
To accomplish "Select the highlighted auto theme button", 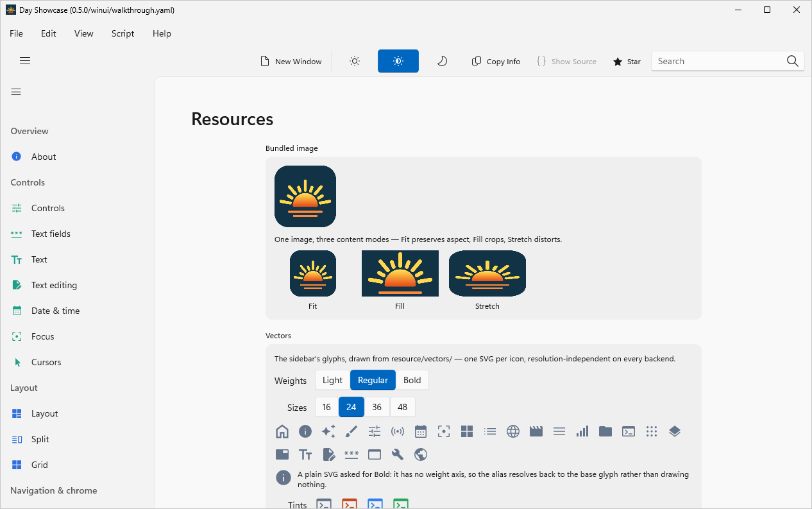I will pyautogui.click(x=398, y=61).
